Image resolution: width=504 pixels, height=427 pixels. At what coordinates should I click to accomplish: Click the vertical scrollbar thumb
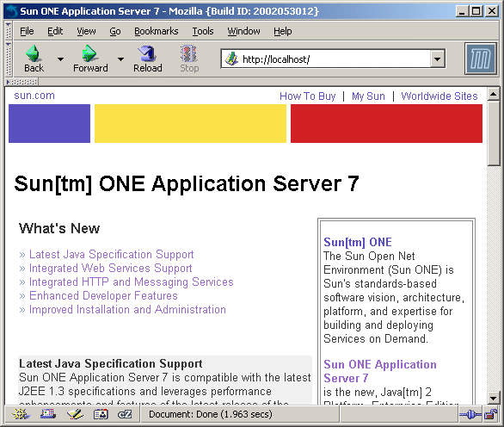tap(493, 133)
